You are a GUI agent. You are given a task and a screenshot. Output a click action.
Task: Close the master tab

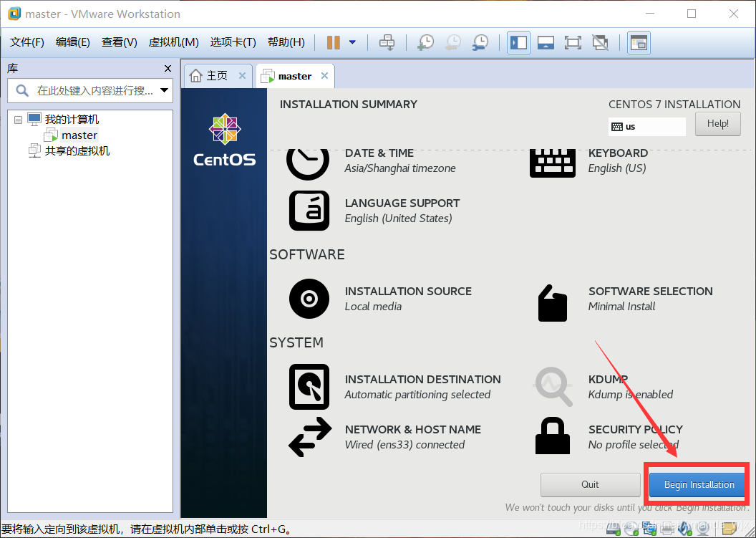pyautogui.click(x=324, y=76)
